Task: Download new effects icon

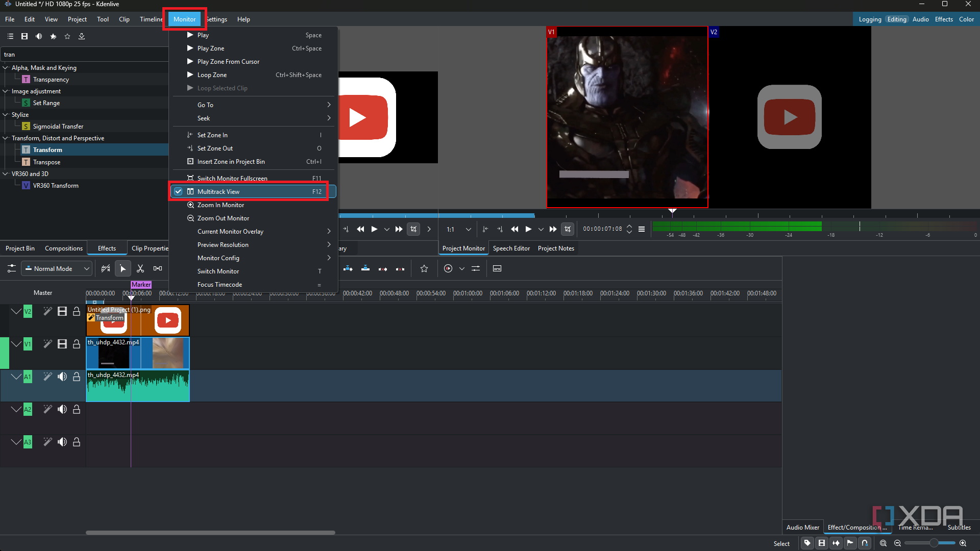Action: [82, 36]
